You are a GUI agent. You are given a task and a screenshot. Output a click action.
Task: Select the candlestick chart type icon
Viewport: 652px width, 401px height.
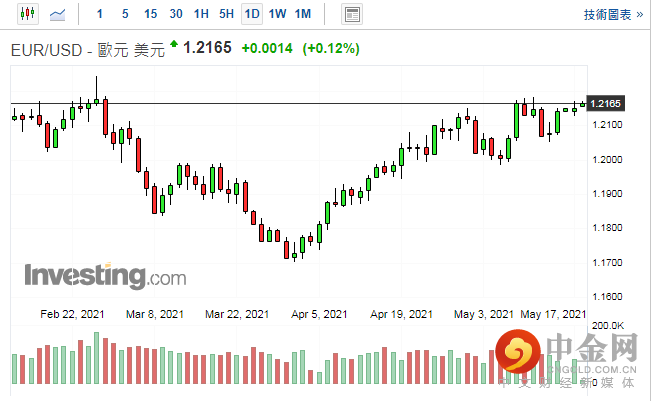pos(26,14)
